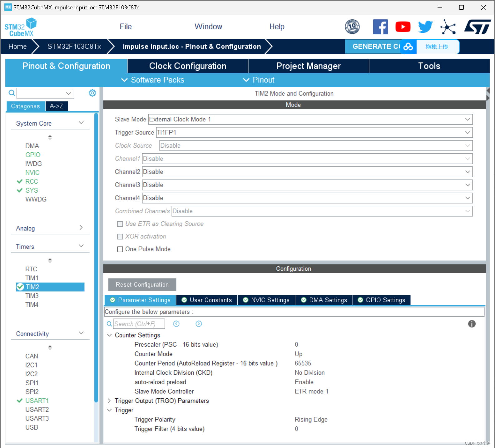Viewport: 495px width, 448px height.
Task: Toggle One Pulse Mode checkbox
Action: pyautogui.click(x=120, y=249)
